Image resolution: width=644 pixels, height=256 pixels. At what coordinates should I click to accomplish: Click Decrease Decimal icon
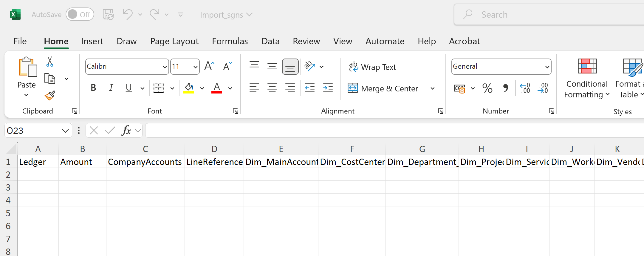click(x=543, y=88)
